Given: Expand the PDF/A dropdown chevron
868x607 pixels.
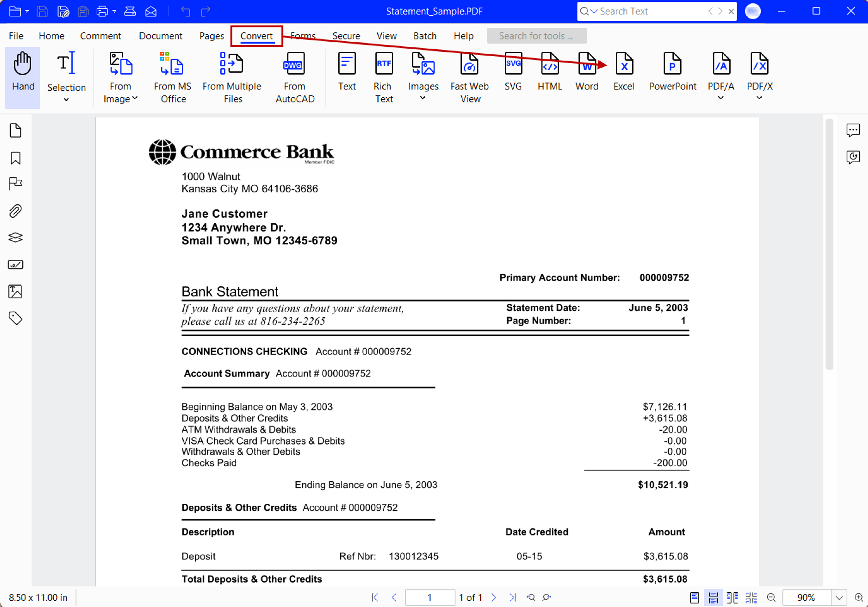Looking at the screenshot, I should [721, 98].
